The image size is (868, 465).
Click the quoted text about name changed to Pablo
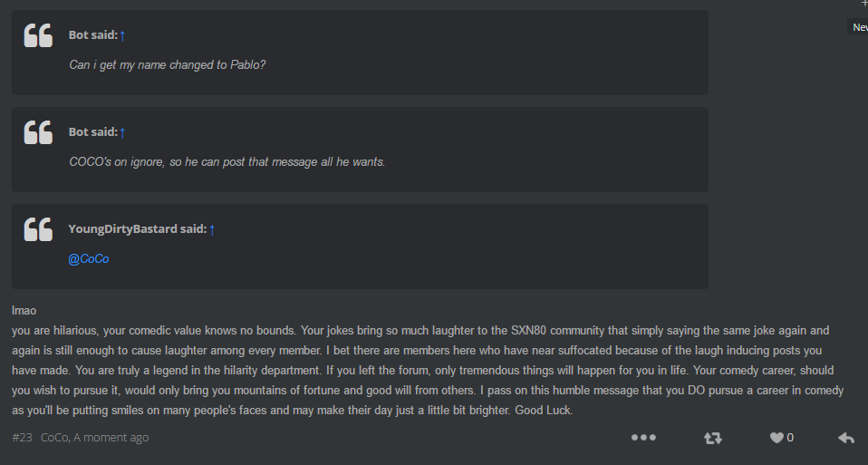point(168,64)
